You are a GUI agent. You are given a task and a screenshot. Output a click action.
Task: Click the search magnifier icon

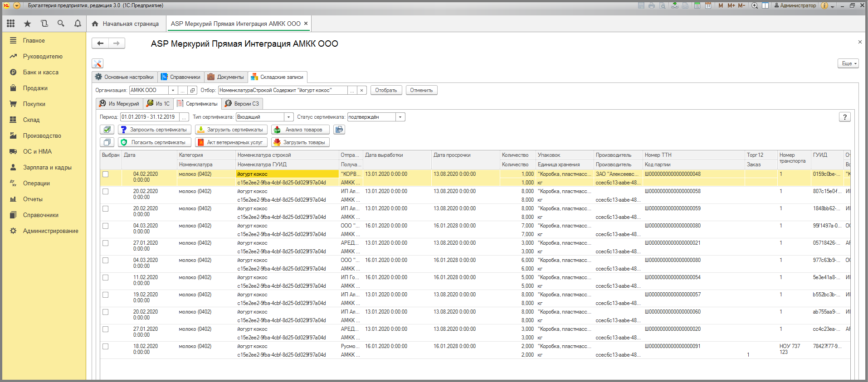click(x=61, y=24)
